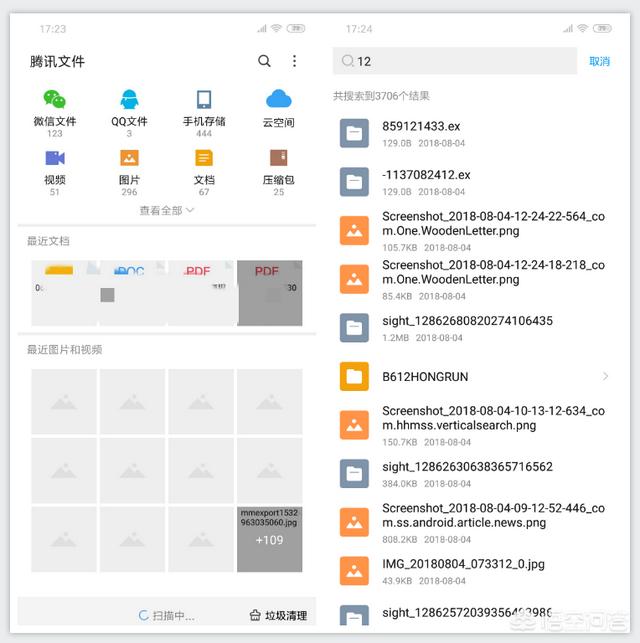Open the +109 more images thumbnail

click(270, 539)
